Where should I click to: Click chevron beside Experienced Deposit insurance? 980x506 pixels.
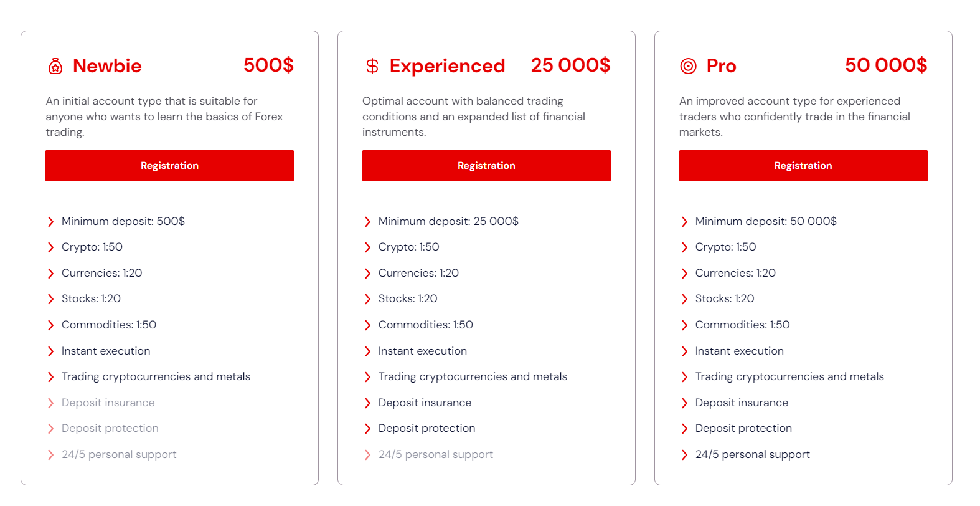coord(368,403)
